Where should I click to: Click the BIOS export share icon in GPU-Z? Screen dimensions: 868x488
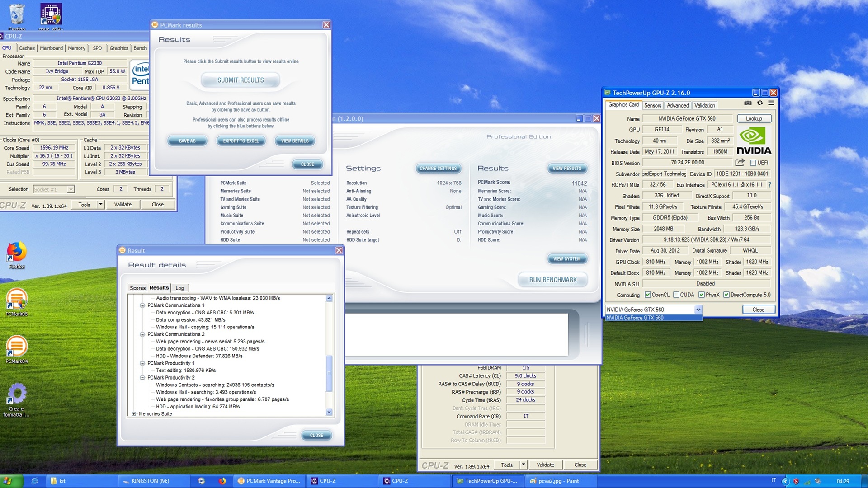740,162
